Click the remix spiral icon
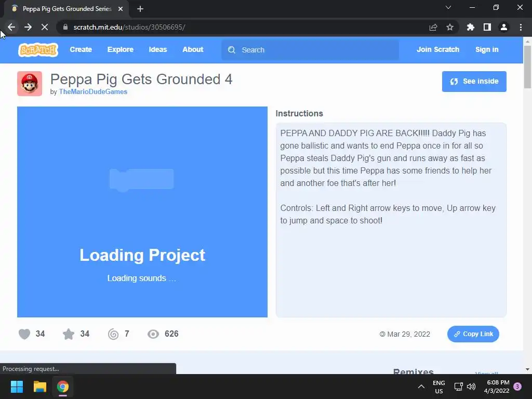The height and width of the screenshot is (399, 532). [x=113, y=334]
